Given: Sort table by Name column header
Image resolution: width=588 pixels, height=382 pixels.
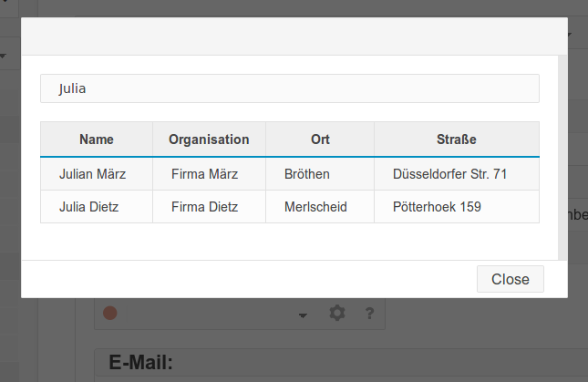Looking at the screenshot, I should coord(97,139).
